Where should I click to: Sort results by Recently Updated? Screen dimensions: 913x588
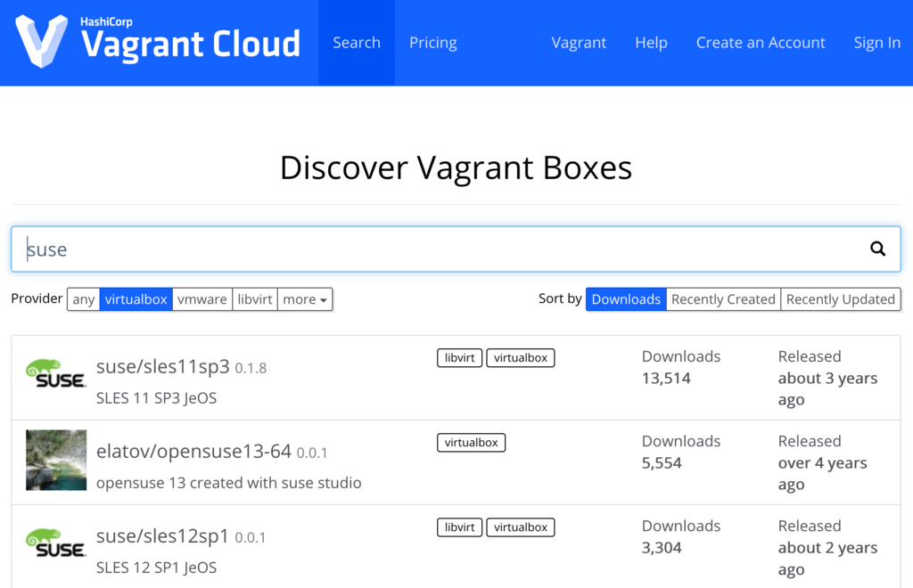click(840, 298)
